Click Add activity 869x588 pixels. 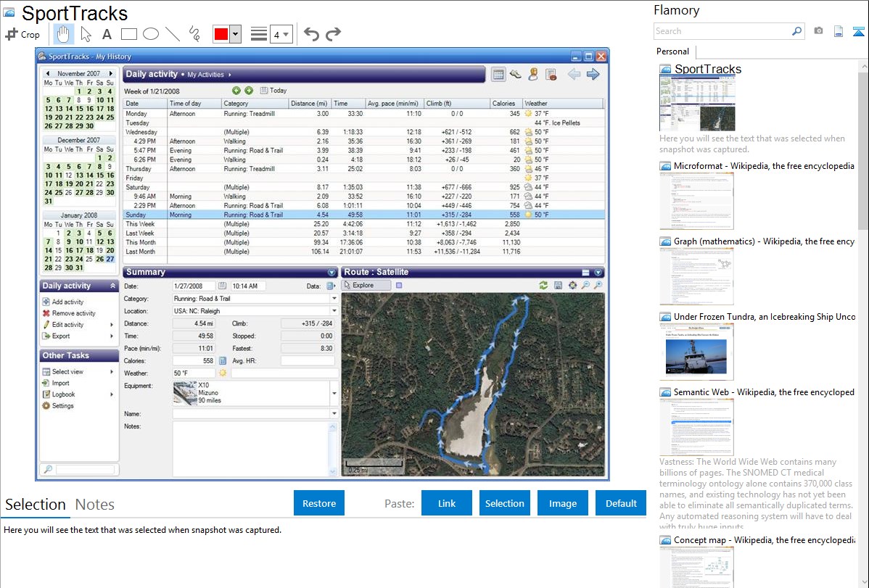tap(62, 302)
